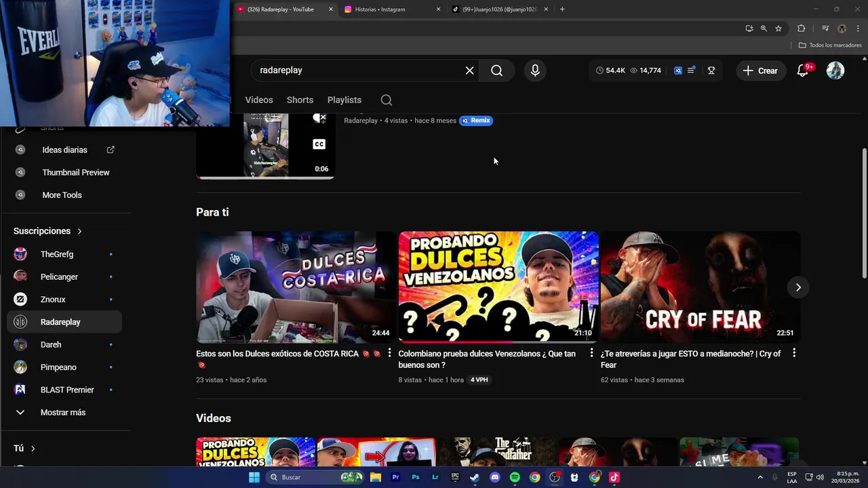Click the vidIQ logo icon

pos(677,70)
